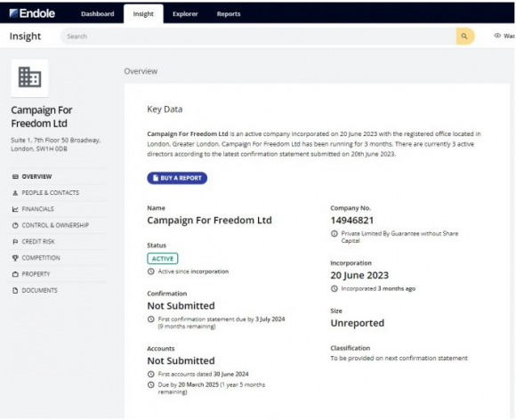Click the Property icon in sidebar

coord(15,274)
